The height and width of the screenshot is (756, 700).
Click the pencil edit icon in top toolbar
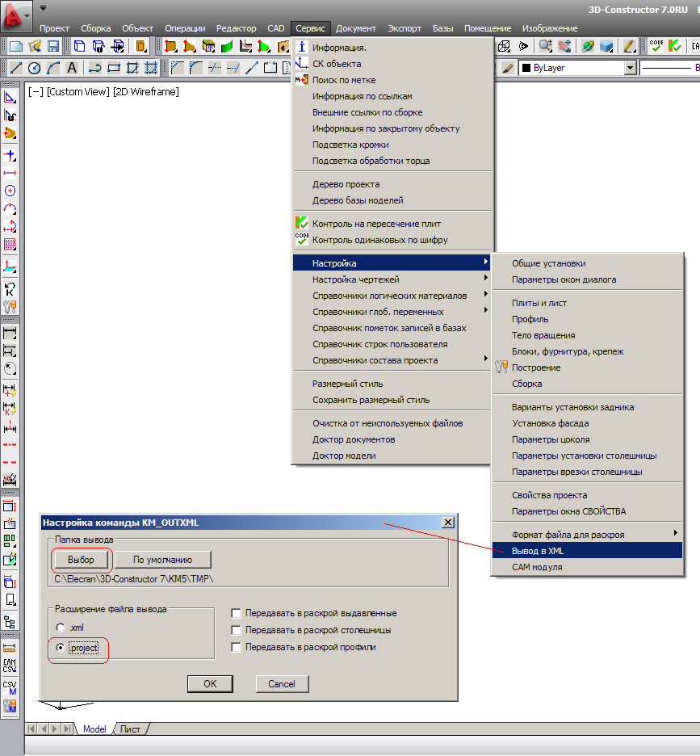pyautogui.click(x=629, y=46)
